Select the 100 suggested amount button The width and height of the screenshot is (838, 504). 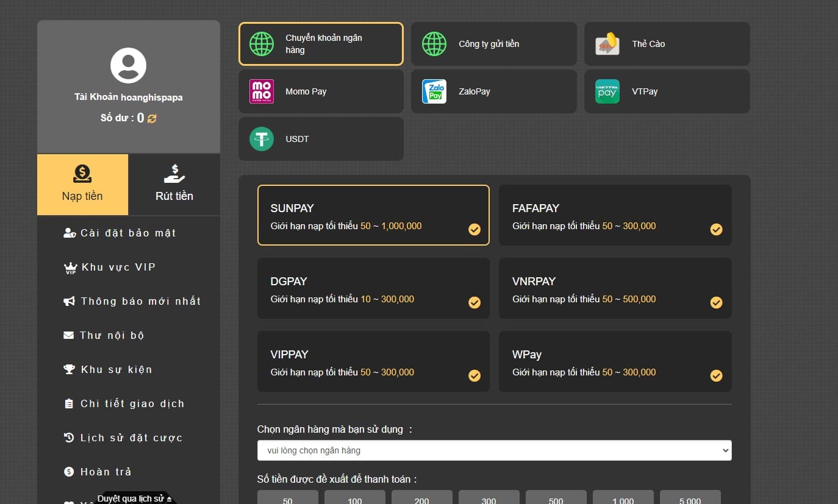pos(355,497)
